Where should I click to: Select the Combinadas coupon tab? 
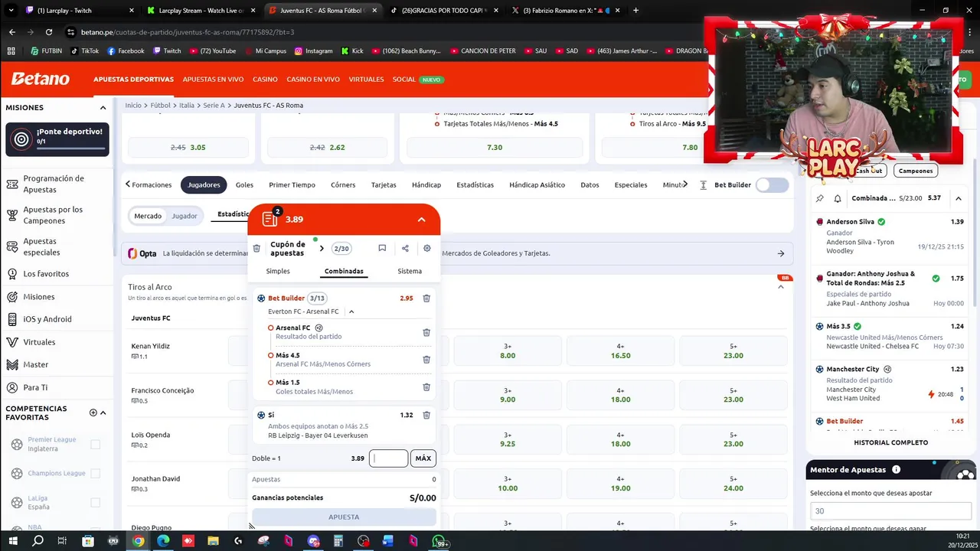point(344,271)
